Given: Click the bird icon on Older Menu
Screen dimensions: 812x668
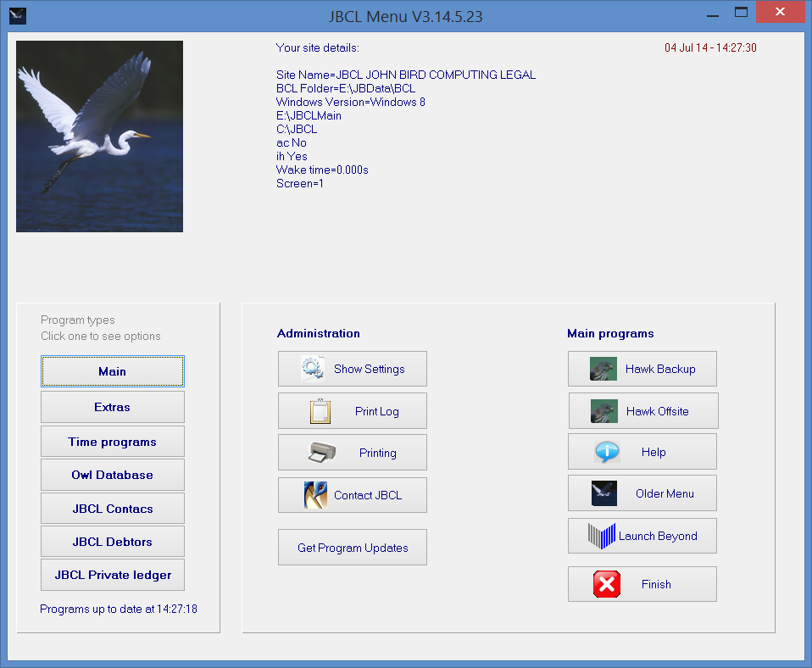Looking at the screenshot, I should [x=603, y=493].
